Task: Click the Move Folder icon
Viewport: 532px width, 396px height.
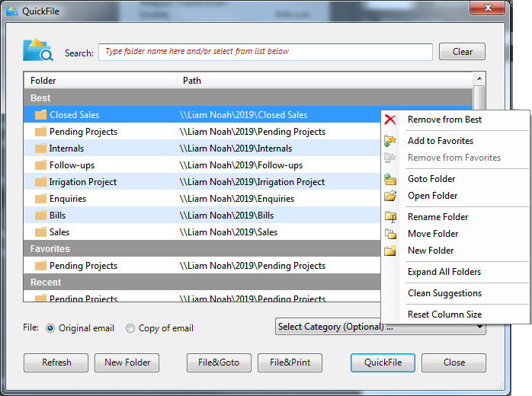Action: tap(390, 234)
